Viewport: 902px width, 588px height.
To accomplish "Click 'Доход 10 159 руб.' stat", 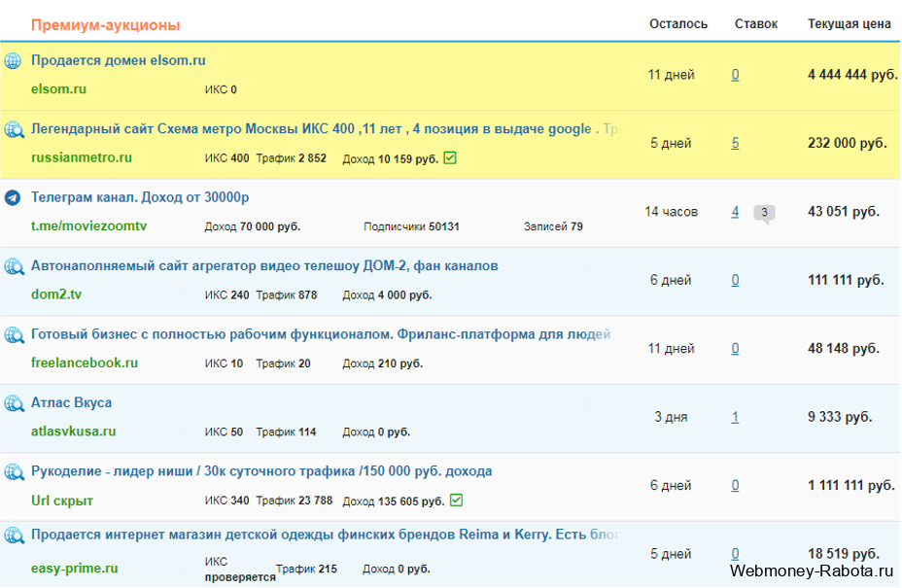I will point(391,158).
